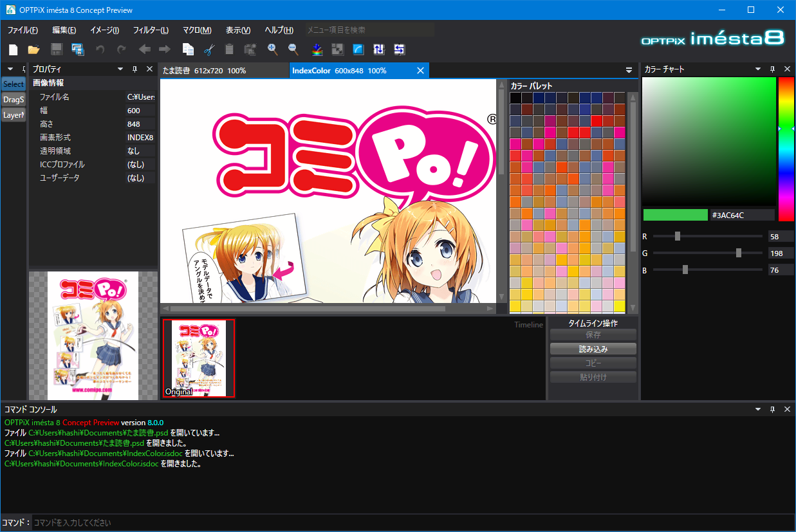This screenshot has width=796, height=532.
Task: Close the カラー チャート panel
Action: tap(786, 69)
